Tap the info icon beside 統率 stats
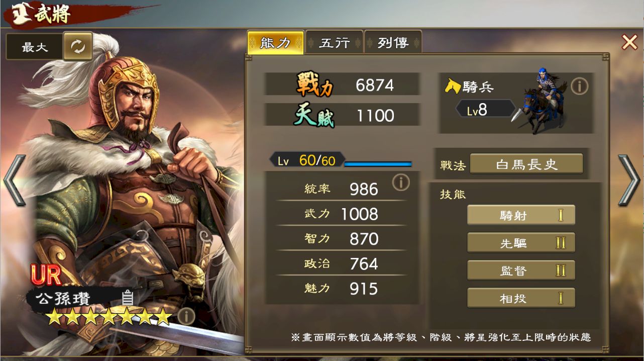This screenshot has height=361, width=644. (400, 182)
